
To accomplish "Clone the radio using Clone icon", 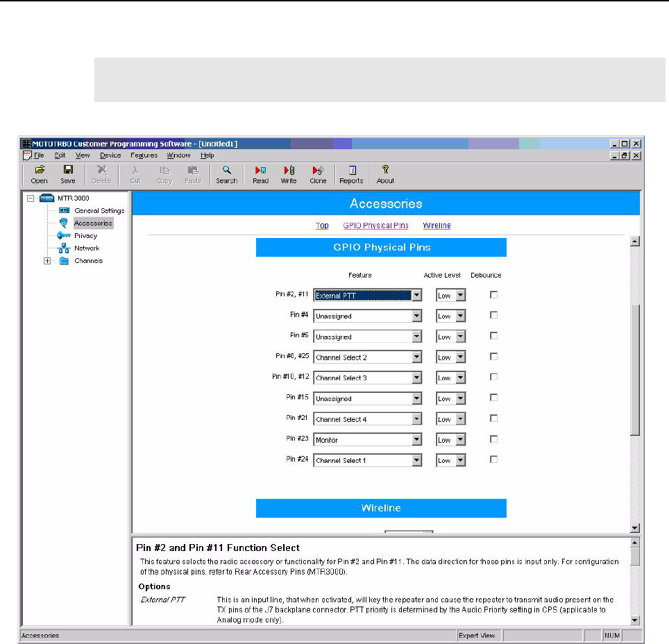I will (x=319, y=175).
